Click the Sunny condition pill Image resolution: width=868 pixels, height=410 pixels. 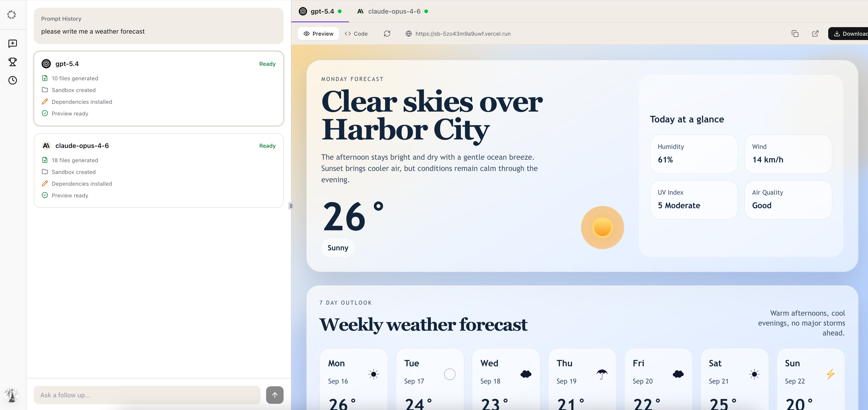[x=338, y=248]
